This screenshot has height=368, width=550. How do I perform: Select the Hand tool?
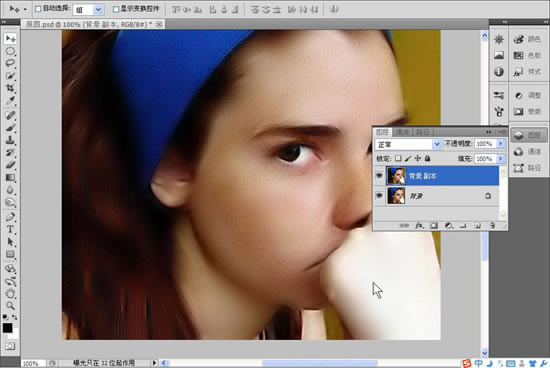pos(10,294)
